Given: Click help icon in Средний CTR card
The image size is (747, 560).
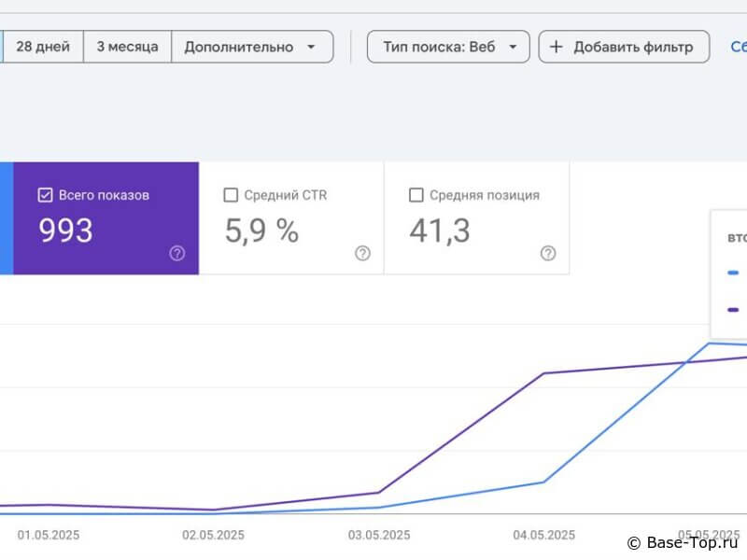Looking at the screenshot, I should [x=362, y=253].
